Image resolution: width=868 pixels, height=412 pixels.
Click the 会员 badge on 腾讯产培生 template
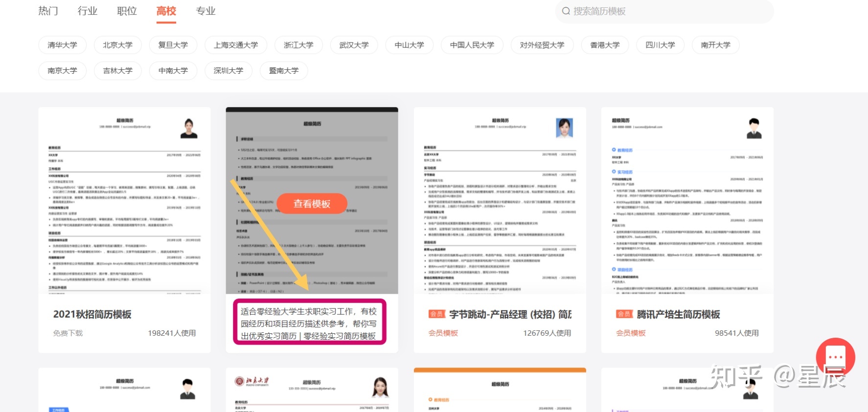click(624, 314)
